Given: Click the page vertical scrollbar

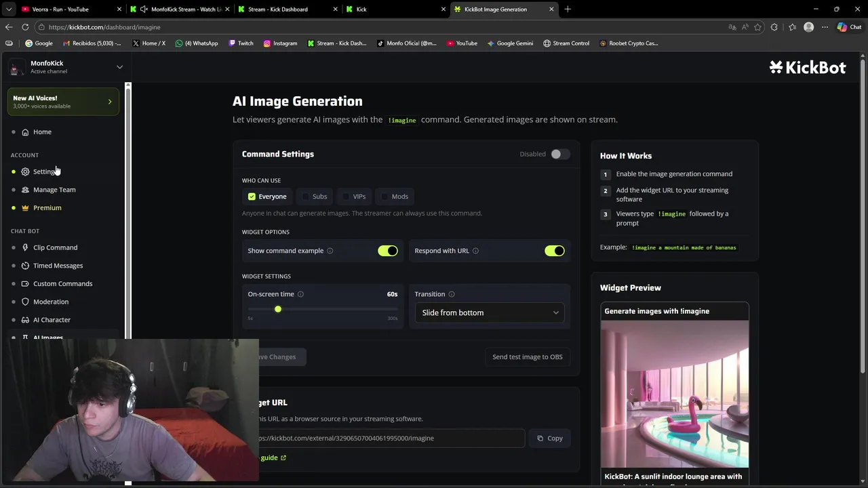Looking at the screenshot, I should point(863,216).
